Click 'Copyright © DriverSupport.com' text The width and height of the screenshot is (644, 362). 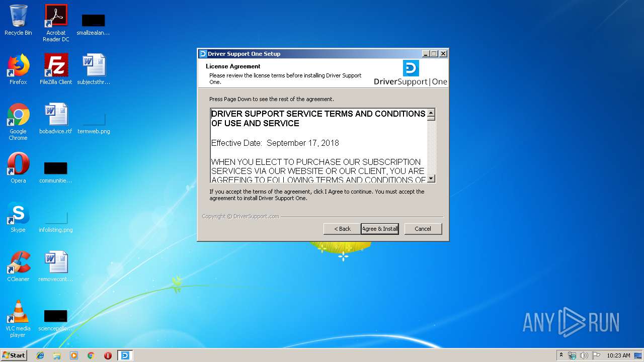click(240, 217)
